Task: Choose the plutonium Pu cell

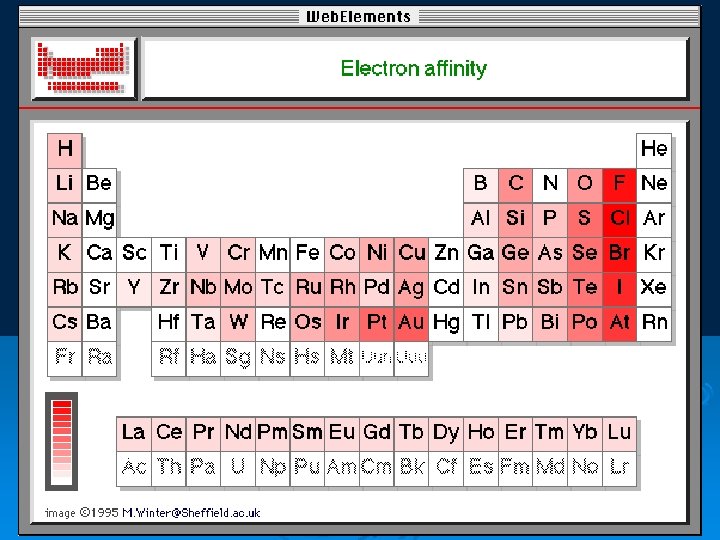Action: tap(307, 469)
